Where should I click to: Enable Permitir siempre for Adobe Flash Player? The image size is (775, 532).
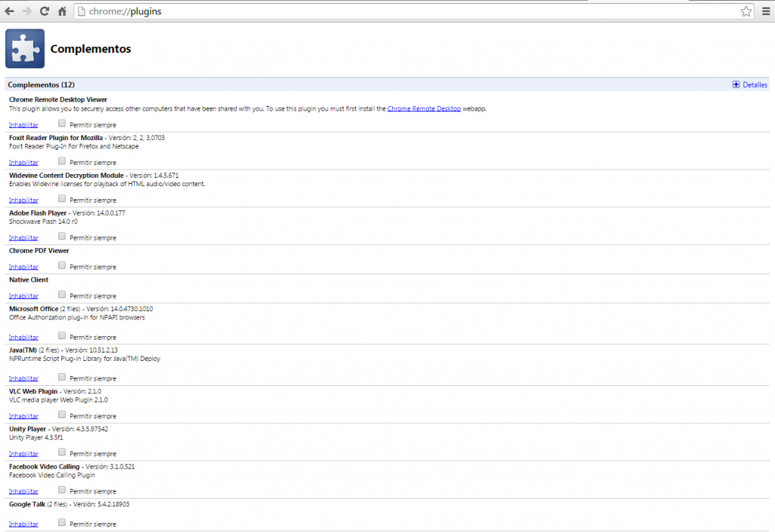[61, 235]
